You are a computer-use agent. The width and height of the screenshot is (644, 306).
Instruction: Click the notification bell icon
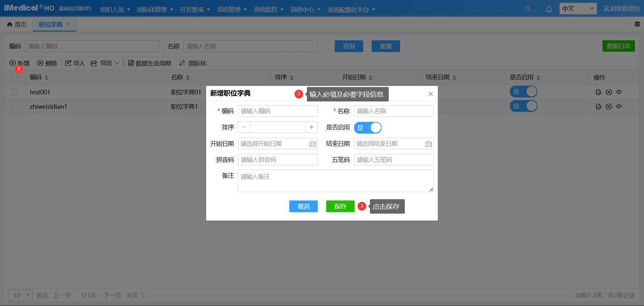point(549,9)
